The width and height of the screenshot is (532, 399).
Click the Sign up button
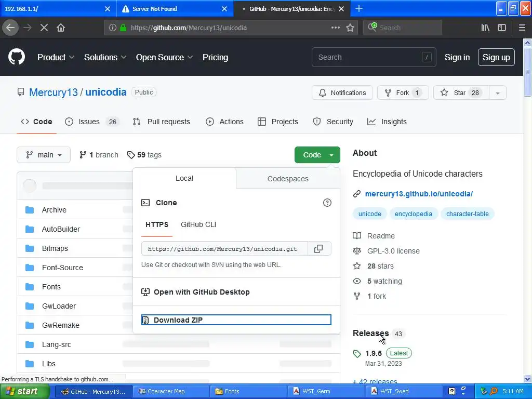point(496,57)
